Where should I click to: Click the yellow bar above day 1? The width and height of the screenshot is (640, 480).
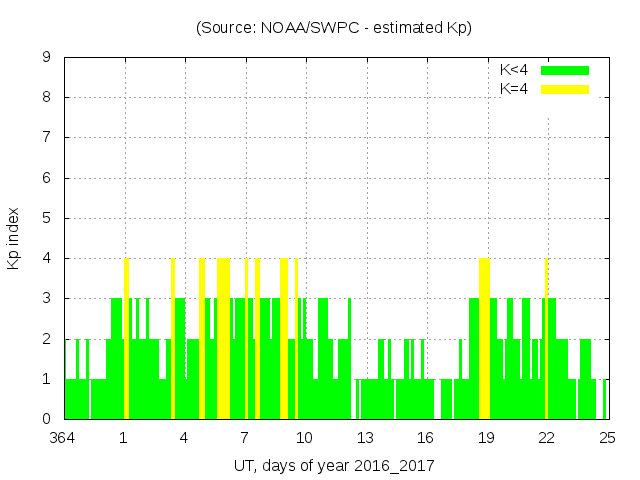[126, 338]
